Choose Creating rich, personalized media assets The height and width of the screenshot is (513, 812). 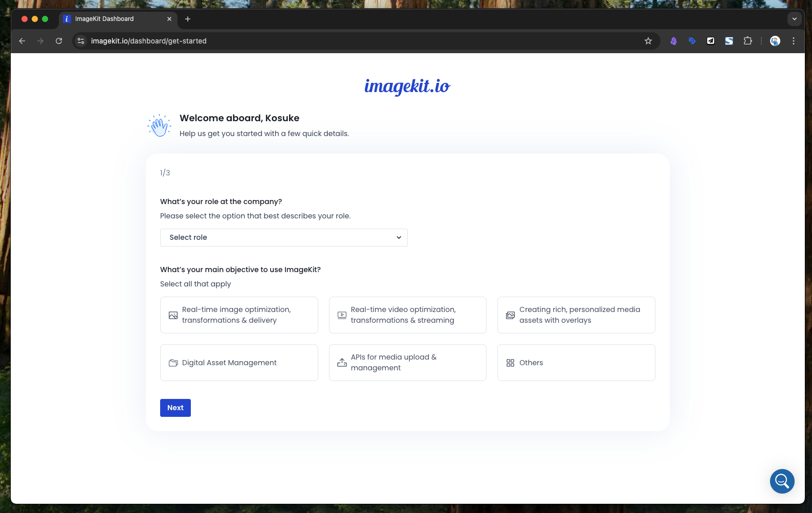pyautogui.click(x=576, y=315)
